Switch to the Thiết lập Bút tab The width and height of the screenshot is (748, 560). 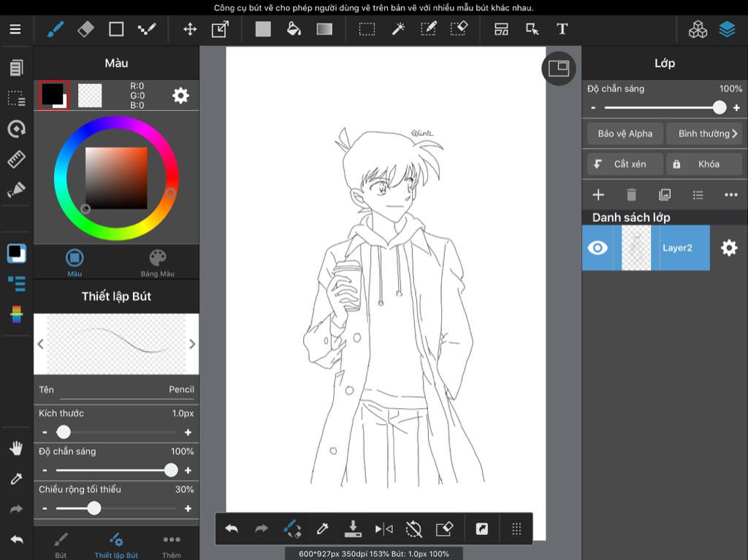click(116, 545)
